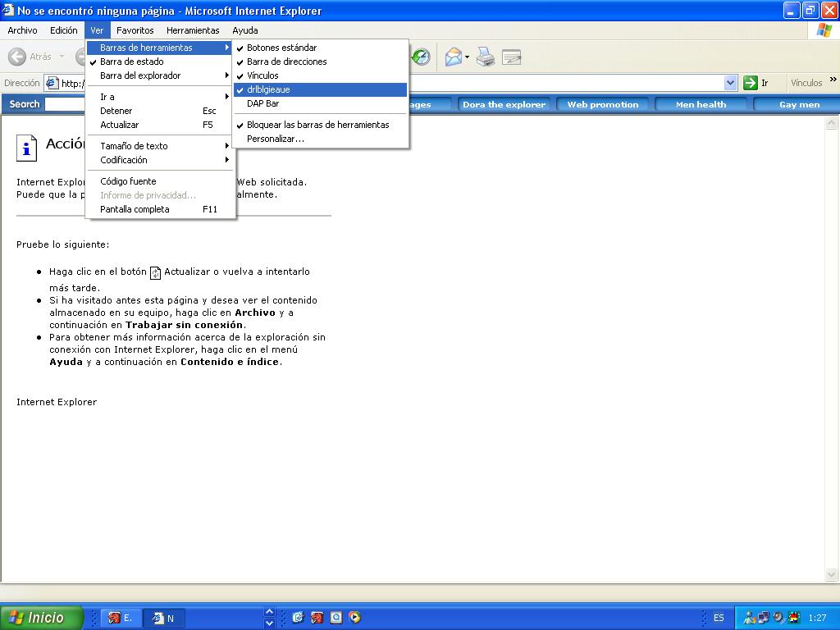
Task: Click the taskbar clock 1:27
Action: click(817, 618)
